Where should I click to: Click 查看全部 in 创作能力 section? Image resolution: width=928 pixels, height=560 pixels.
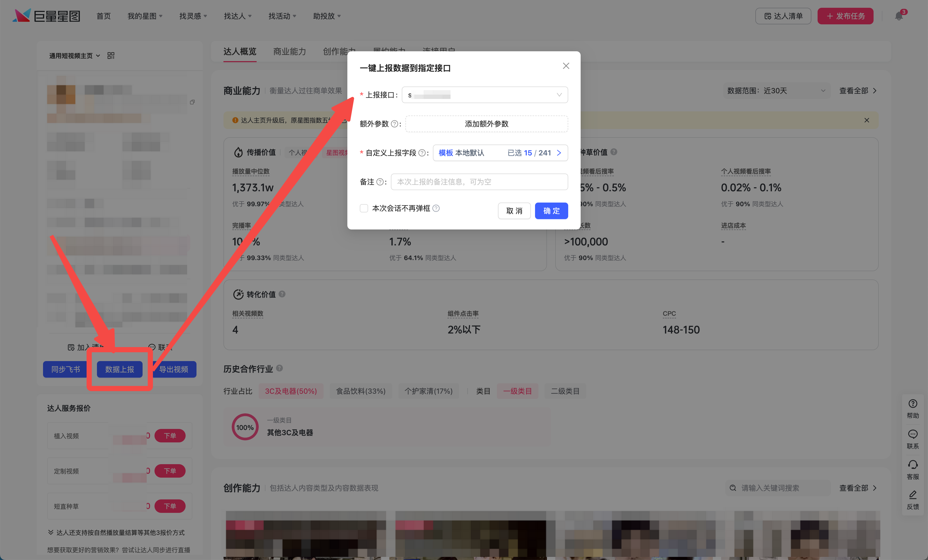coord(858,488)
